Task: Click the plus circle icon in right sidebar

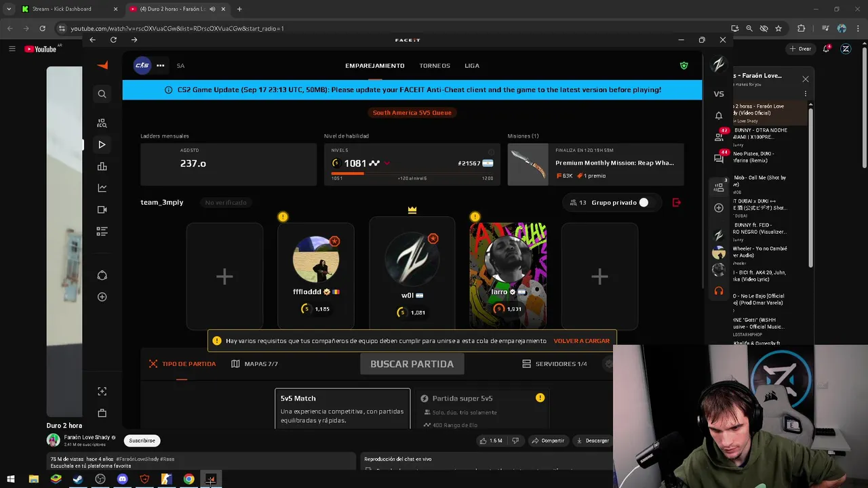Action: click(719, 208)
